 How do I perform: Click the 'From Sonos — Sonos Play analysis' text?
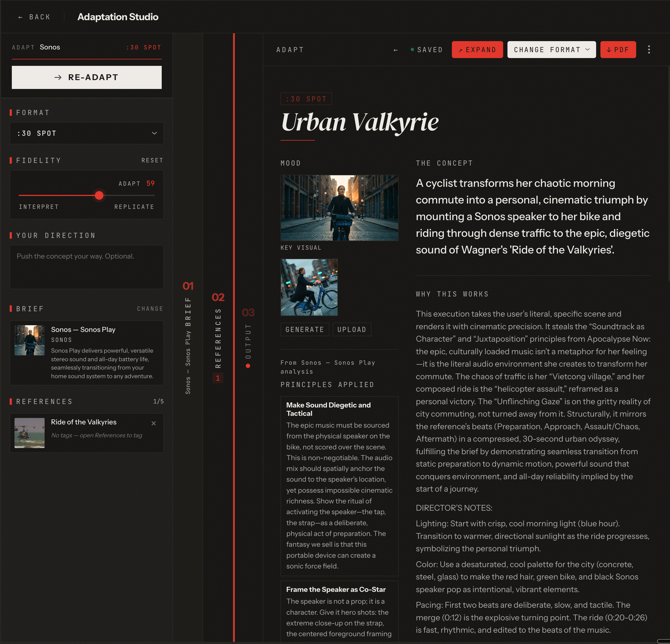point(327,367)
